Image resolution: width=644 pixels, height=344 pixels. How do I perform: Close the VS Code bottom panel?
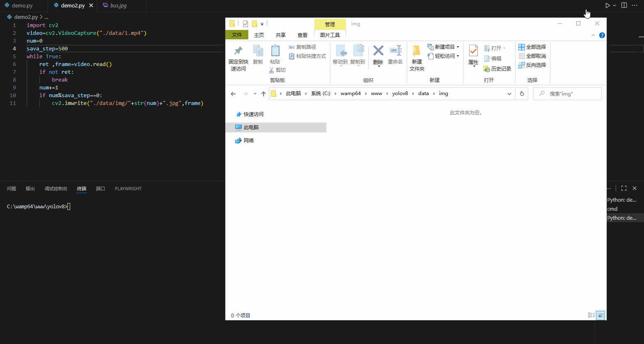635,188
